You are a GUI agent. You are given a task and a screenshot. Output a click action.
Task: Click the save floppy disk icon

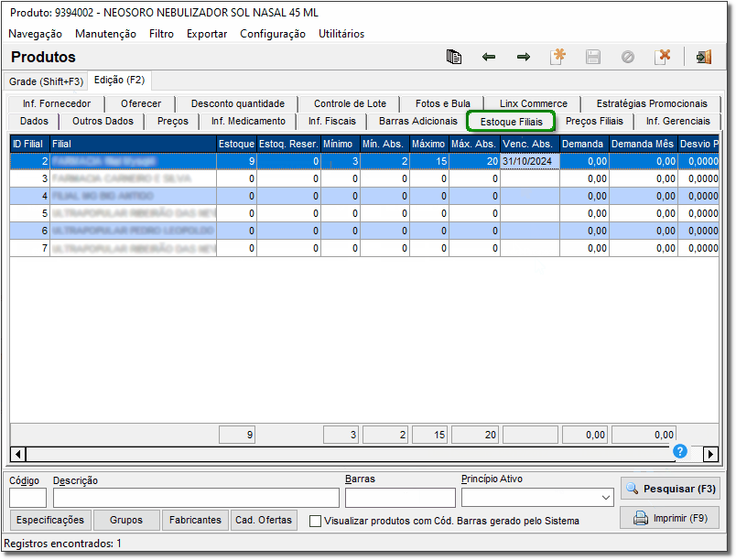(x=593, y=57)
